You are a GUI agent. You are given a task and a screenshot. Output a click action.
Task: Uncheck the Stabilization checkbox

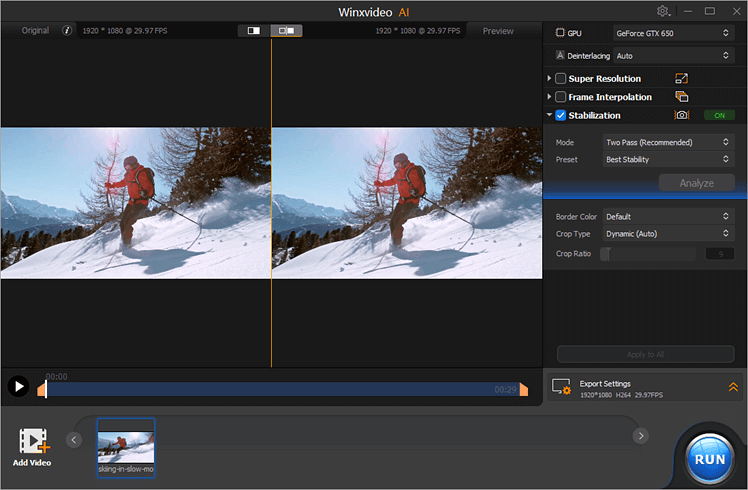[561, 115]
